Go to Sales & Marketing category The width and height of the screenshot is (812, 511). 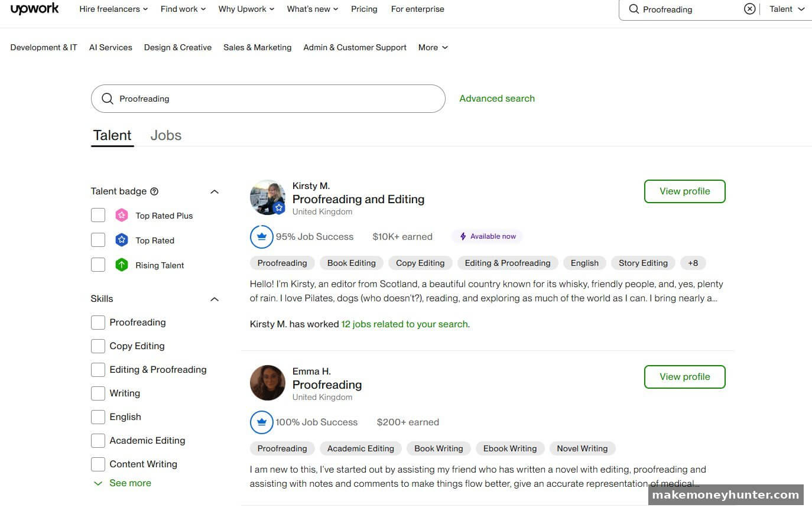click(x=258, y=47)
